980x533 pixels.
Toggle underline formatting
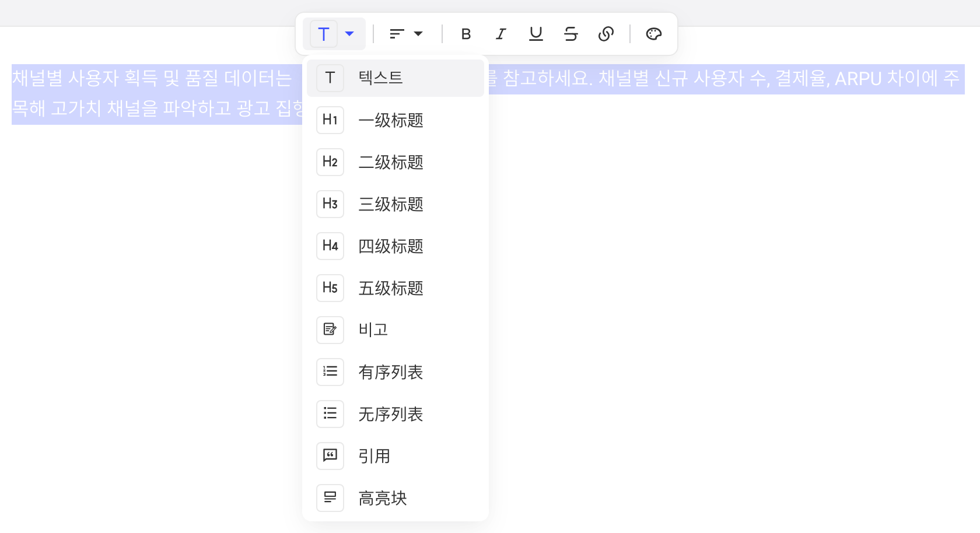535,34
